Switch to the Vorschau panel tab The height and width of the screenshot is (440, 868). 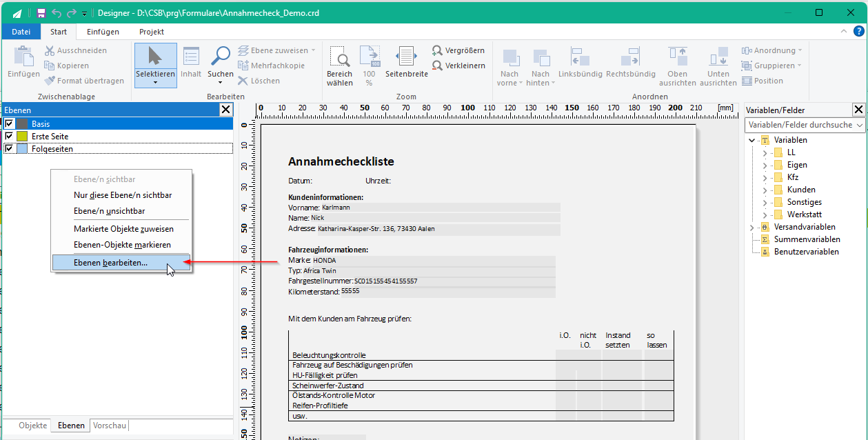point(110,426)
